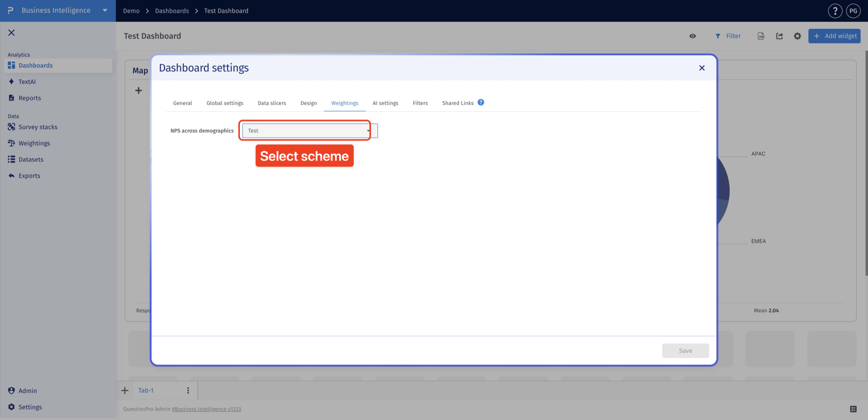Toggle dashboard preview eye icon
The height and width of the screenshot is (420, 868).
(692, 36)
